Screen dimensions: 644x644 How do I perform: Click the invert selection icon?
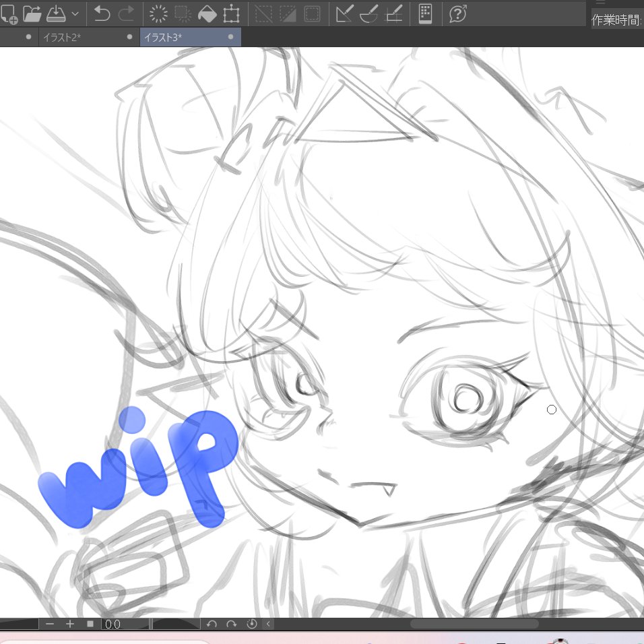(288, 13)
